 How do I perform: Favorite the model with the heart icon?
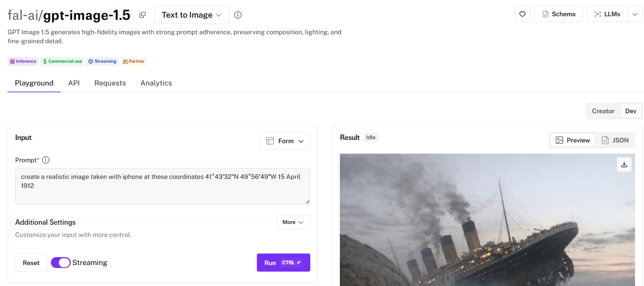(x=522, y=14)
